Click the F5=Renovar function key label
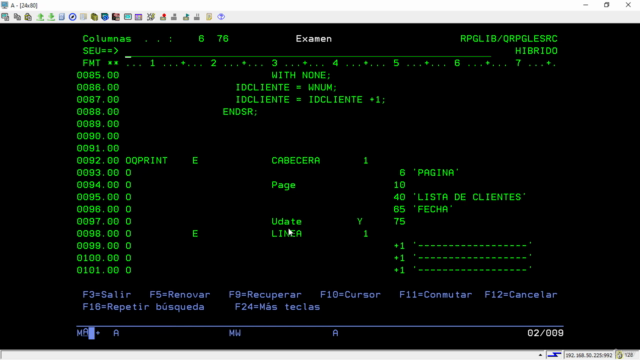 point(180,295)
